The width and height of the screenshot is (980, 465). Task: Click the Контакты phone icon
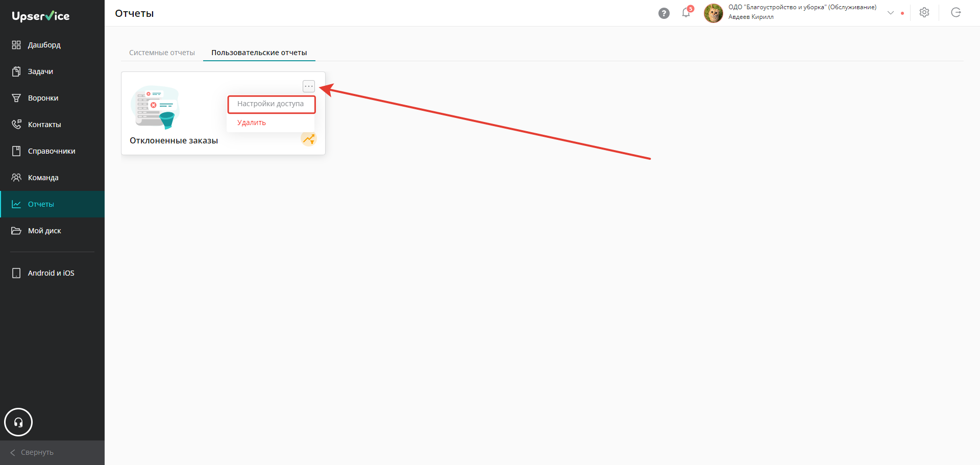coord(16,125)
